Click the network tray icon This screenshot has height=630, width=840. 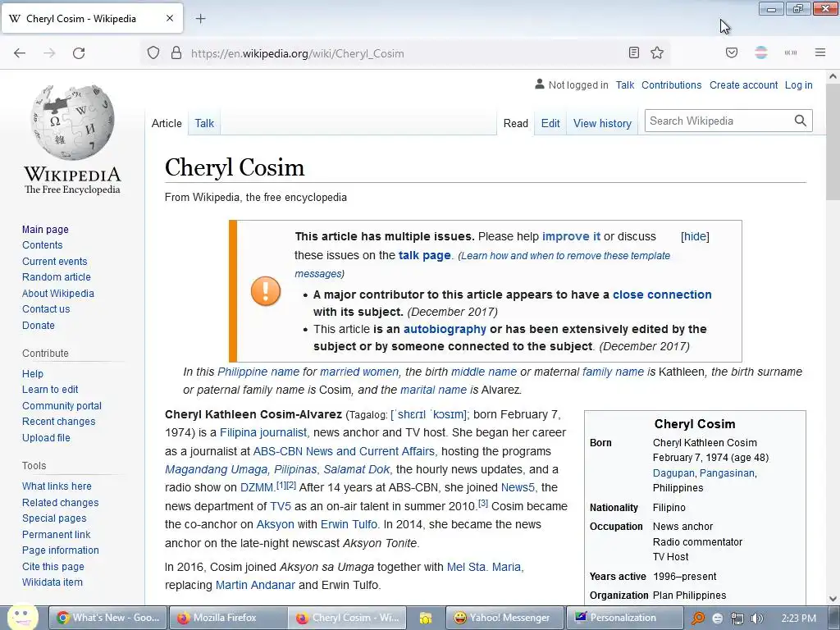(x=737, y=619)
